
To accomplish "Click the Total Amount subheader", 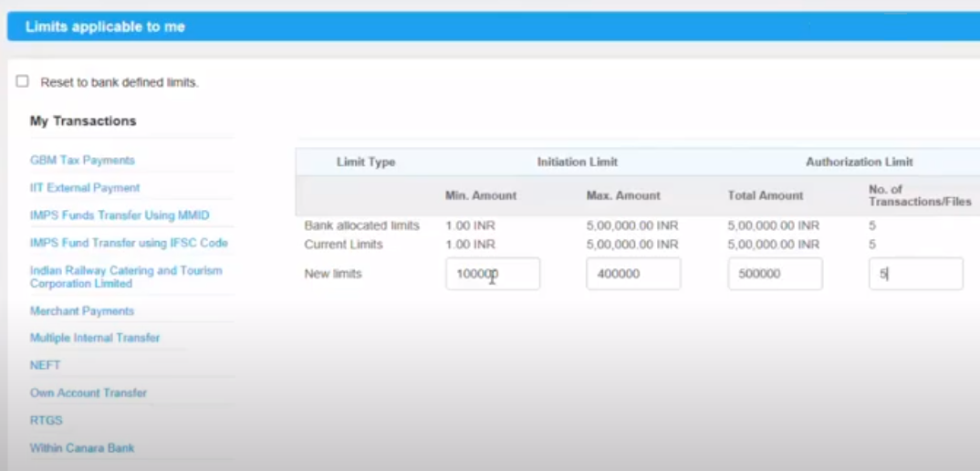I will coord(765,195).
